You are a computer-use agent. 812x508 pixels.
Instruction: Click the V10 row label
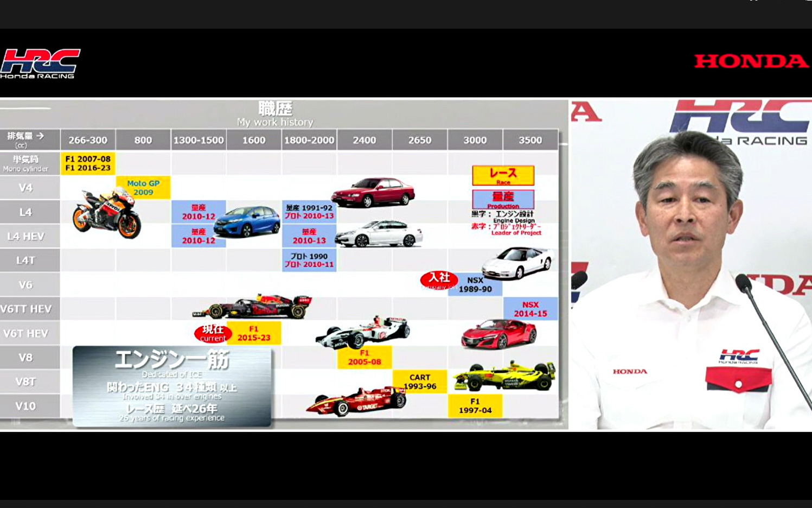point(30,406)
